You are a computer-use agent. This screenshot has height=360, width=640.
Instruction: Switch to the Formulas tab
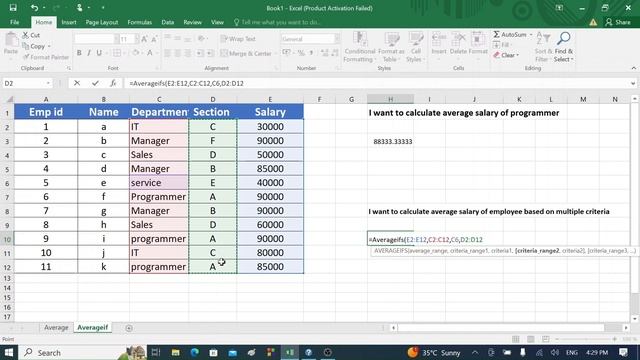pyautogui.click(x=140, y=22)
